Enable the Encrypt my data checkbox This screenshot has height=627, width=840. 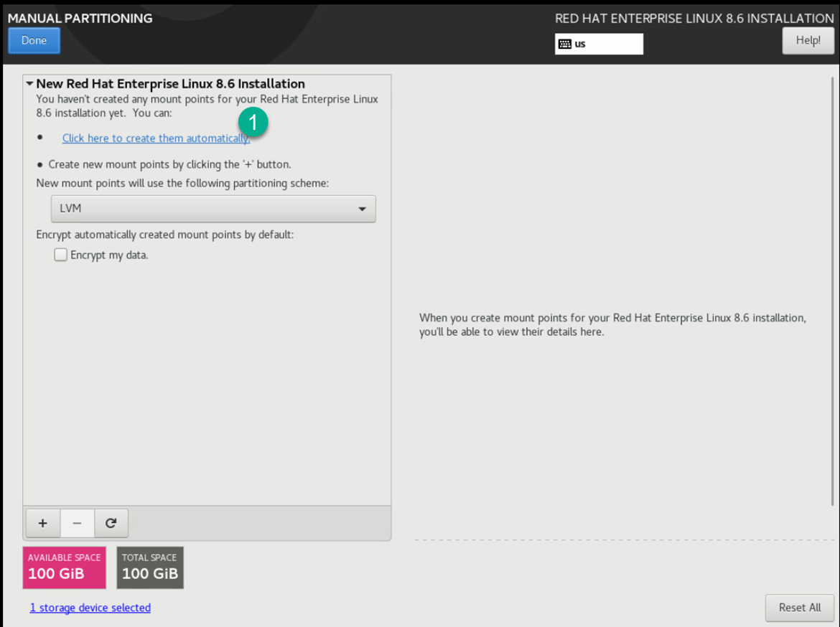(60, 255)
